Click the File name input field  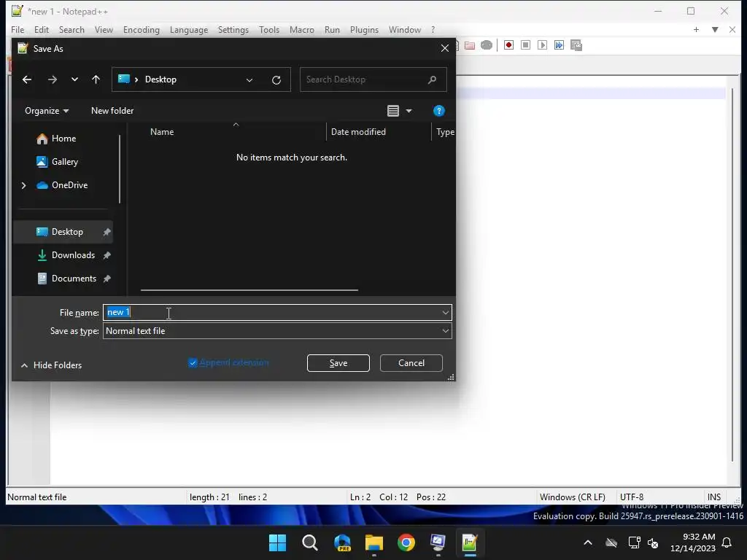click(277, 313)
